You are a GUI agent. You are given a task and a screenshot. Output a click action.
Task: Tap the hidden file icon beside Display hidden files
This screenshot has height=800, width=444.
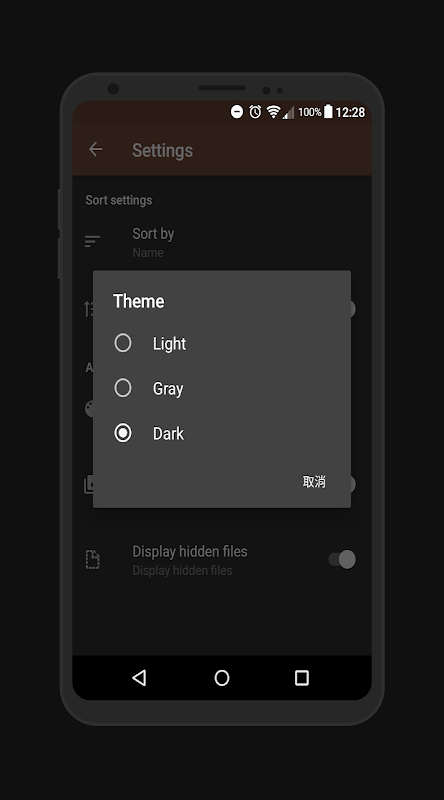click(x=92, y=560)
